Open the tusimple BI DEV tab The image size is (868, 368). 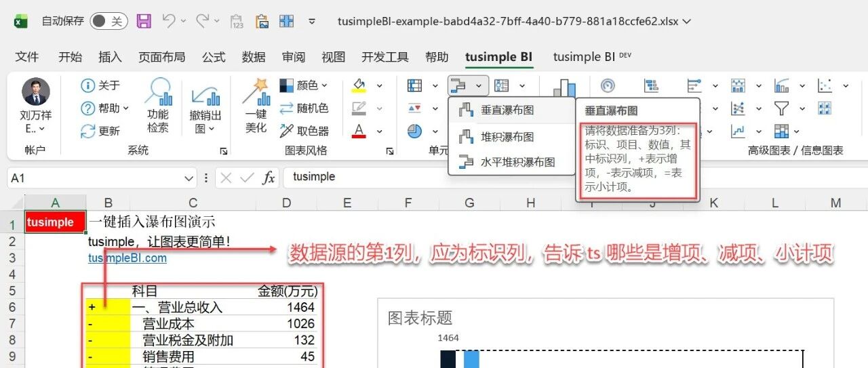coord(592,57)
